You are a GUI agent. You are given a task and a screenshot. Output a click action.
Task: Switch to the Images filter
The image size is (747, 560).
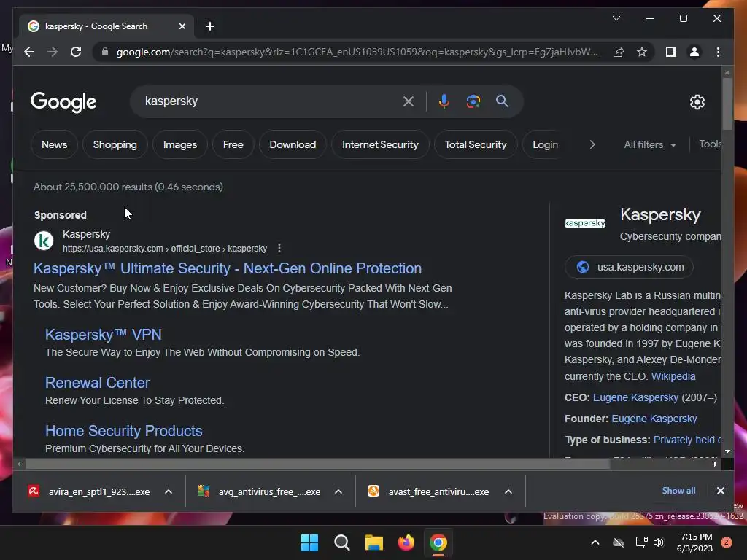tap(180, 145)
